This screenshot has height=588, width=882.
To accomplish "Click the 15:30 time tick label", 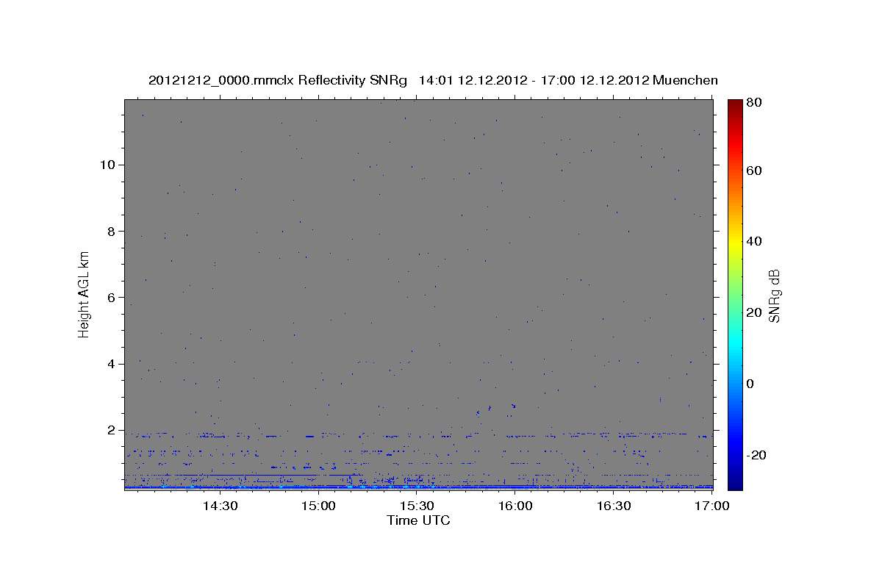I will (x=417, y=506).
